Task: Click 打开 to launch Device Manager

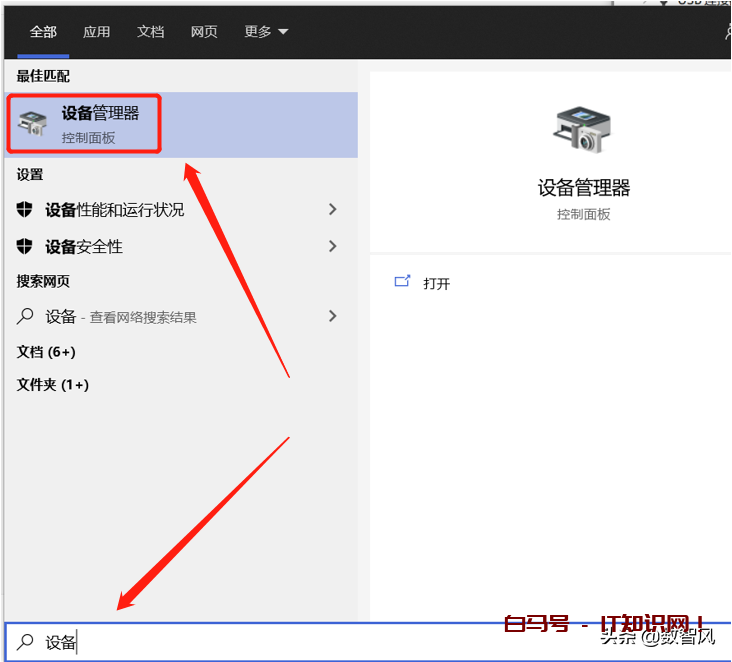Action: click(437, 283)
